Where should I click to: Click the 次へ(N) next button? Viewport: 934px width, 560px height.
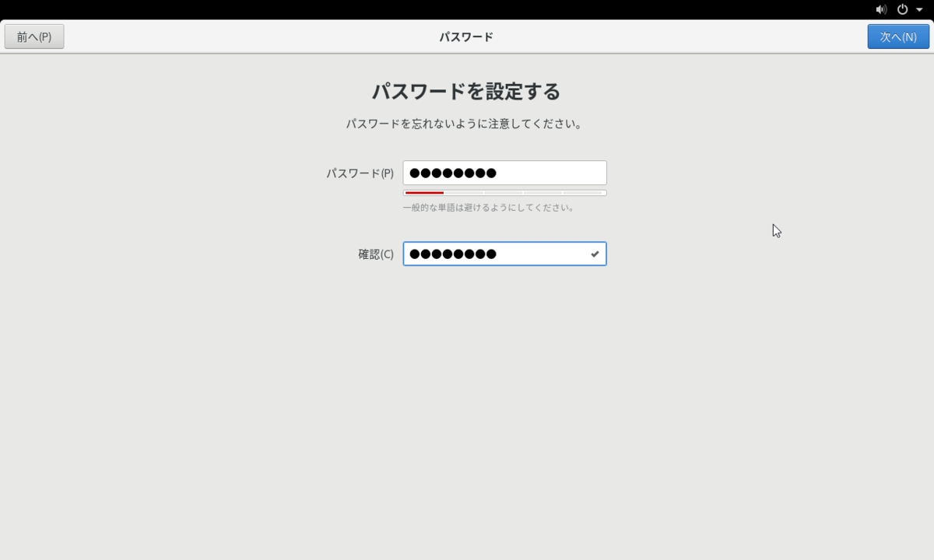point(898,37)
